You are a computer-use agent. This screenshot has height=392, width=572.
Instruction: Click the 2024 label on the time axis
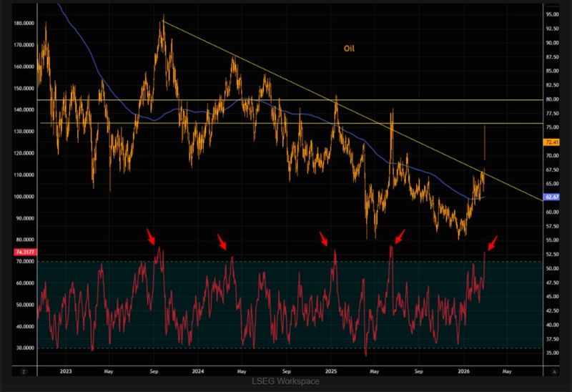click(x=198, y=371)
